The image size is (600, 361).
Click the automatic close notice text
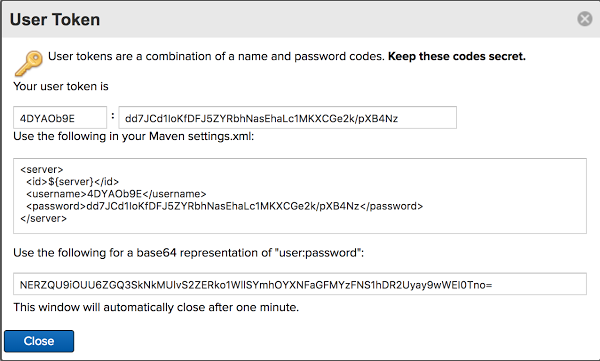[156, 307]
